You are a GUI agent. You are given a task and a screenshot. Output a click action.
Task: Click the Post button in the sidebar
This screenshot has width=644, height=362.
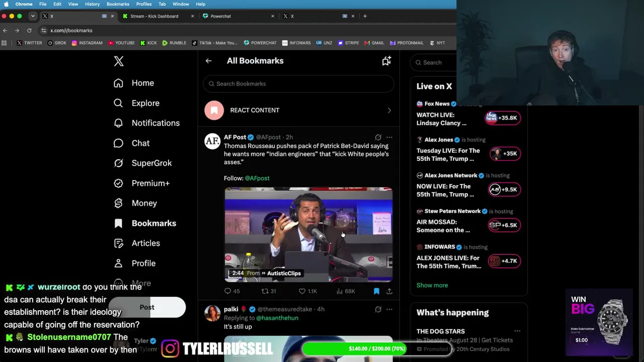coord(147,307)
